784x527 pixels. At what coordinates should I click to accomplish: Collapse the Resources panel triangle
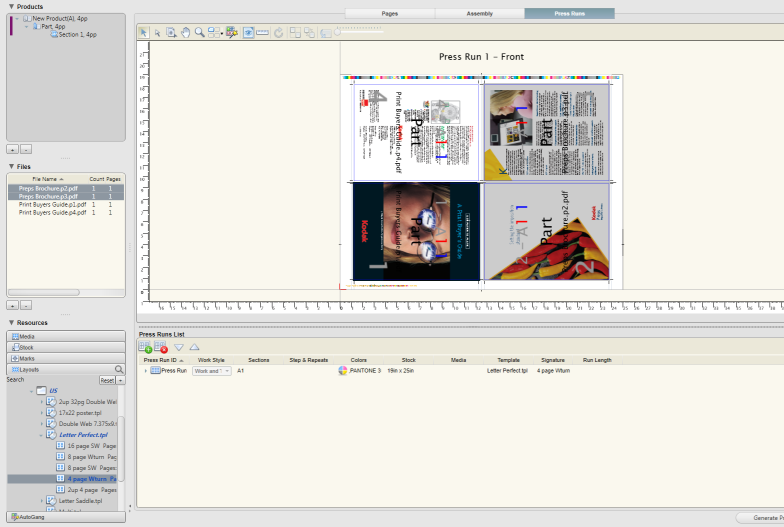point(12,322)
